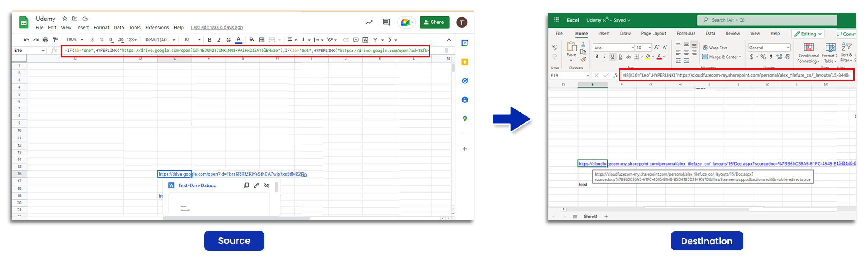Click Edit link pencil in link preview card
868x265 pixels.
256,185
